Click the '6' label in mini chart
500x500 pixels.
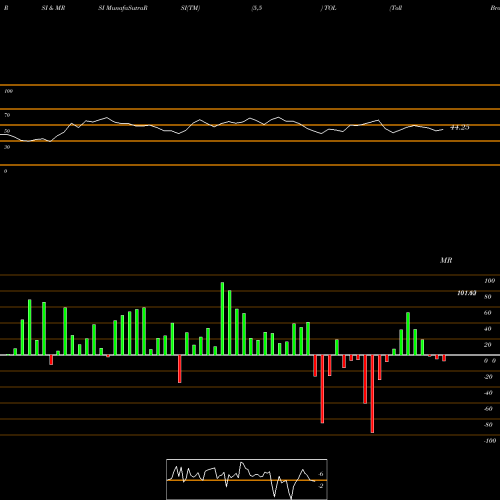[321, 474]
